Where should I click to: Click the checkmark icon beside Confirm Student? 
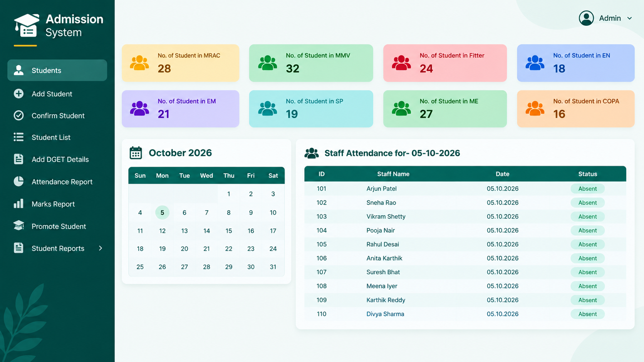point(18,116)
